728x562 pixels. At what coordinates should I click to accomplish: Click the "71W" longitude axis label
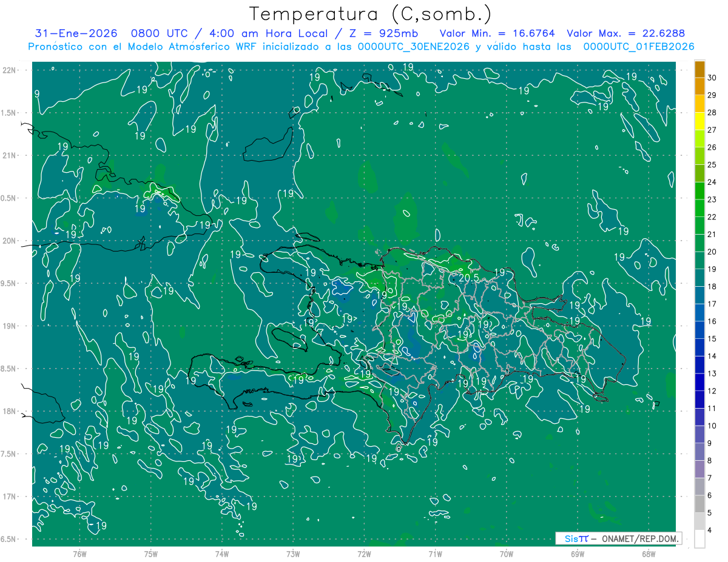[435, 554]
